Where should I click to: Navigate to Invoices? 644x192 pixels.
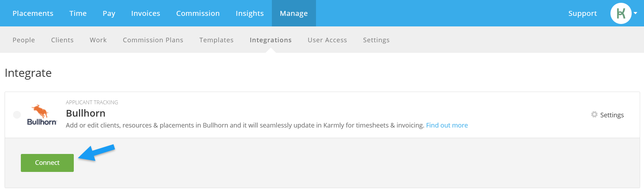(x=145, y=13)
